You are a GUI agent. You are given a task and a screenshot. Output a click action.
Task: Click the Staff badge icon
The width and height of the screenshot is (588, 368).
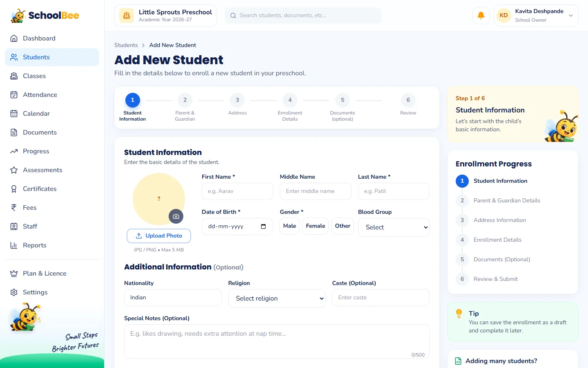coord(14,227)
